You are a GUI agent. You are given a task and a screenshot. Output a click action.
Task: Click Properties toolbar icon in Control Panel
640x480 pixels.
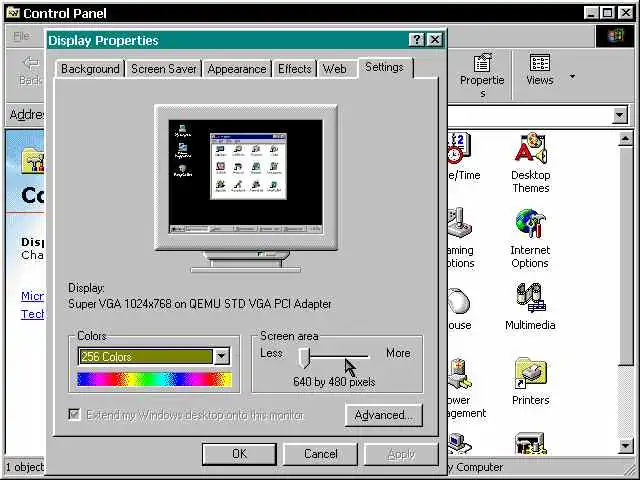pos(482,76)
